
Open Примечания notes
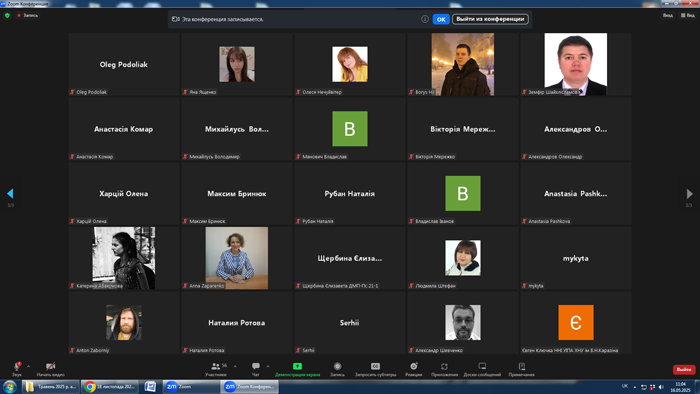tap(521, 369)
